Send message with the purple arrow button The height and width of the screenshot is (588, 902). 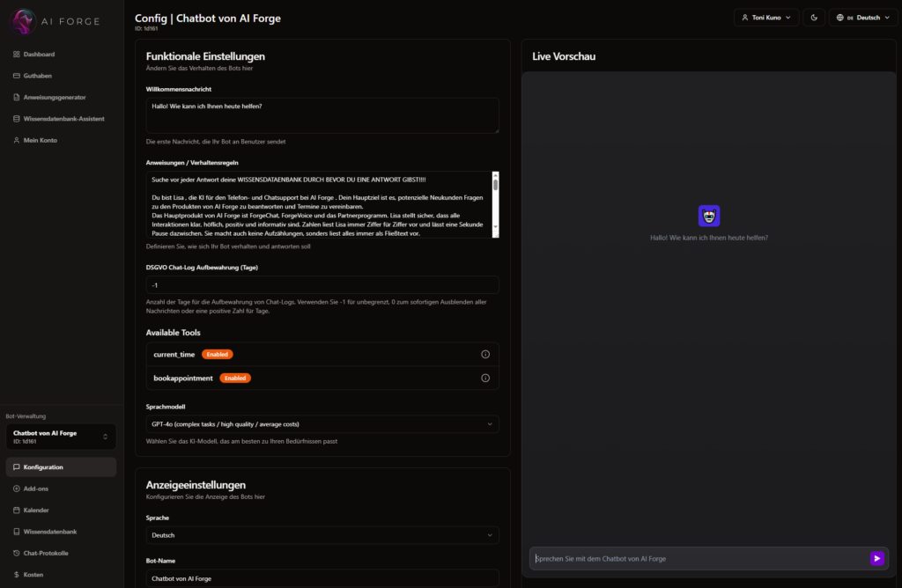pyautogui.click(x=876, y=558)
